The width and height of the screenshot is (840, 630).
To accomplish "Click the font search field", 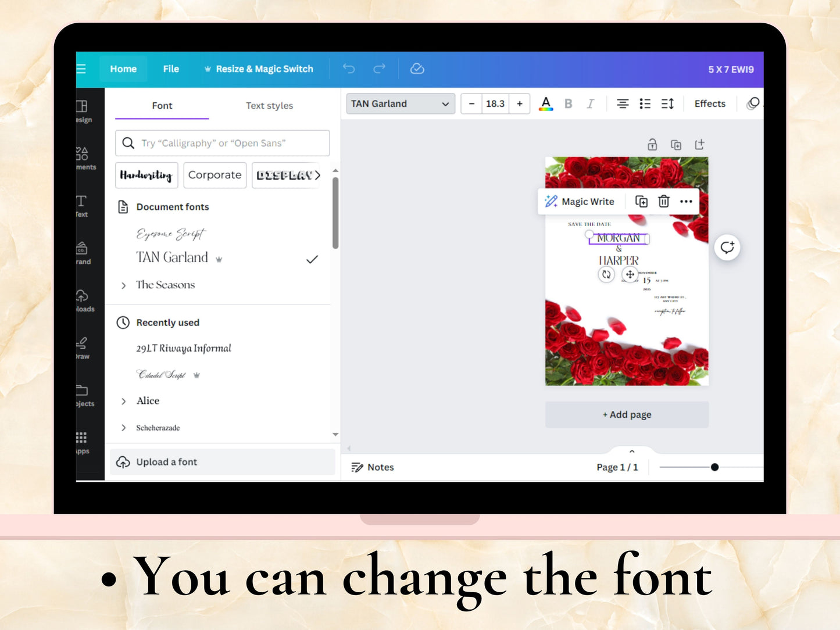I will (x=223, y=143).
